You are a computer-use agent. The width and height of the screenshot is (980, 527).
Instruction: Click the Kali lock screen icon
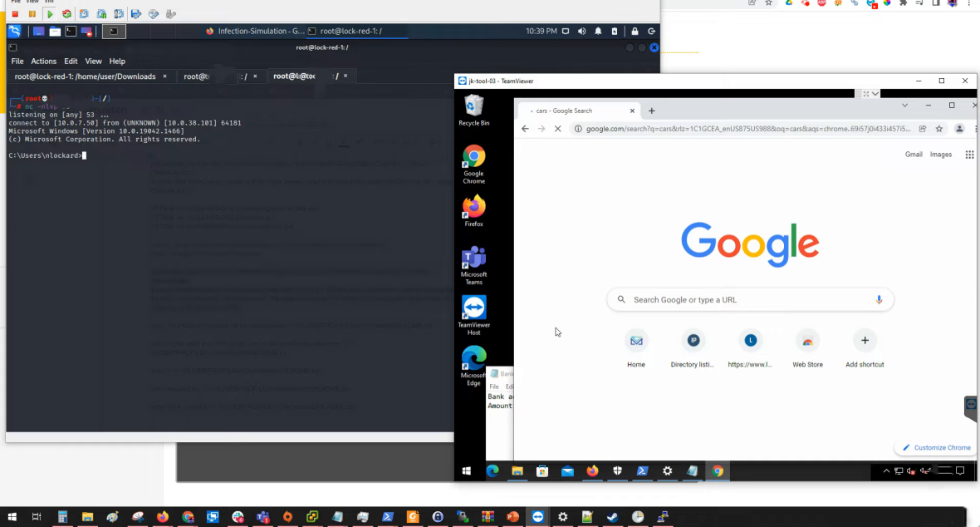tap(635, 32)
